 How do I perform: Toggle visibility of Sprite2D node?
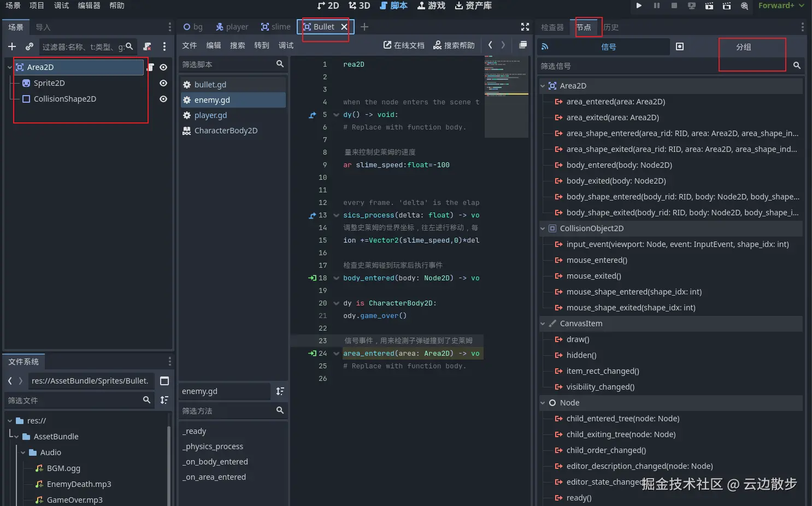[163, 83]
